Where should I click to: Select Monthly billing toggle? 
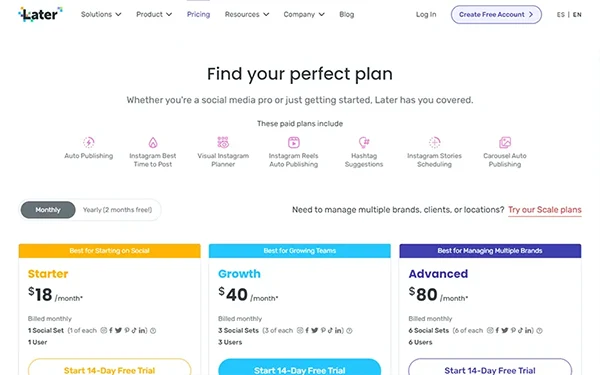pos(48,210)
